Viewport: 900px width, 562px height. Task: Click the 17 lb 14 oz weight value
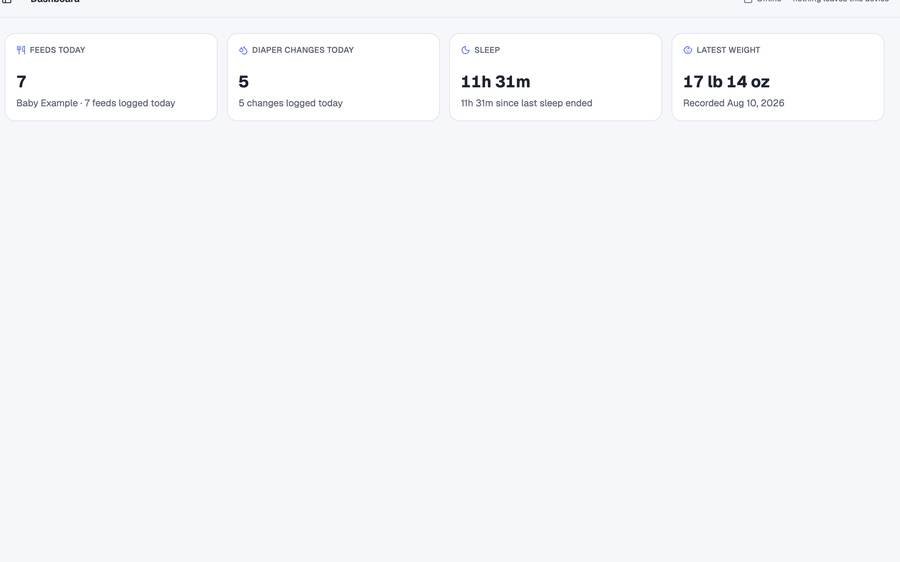coord(726,82)
